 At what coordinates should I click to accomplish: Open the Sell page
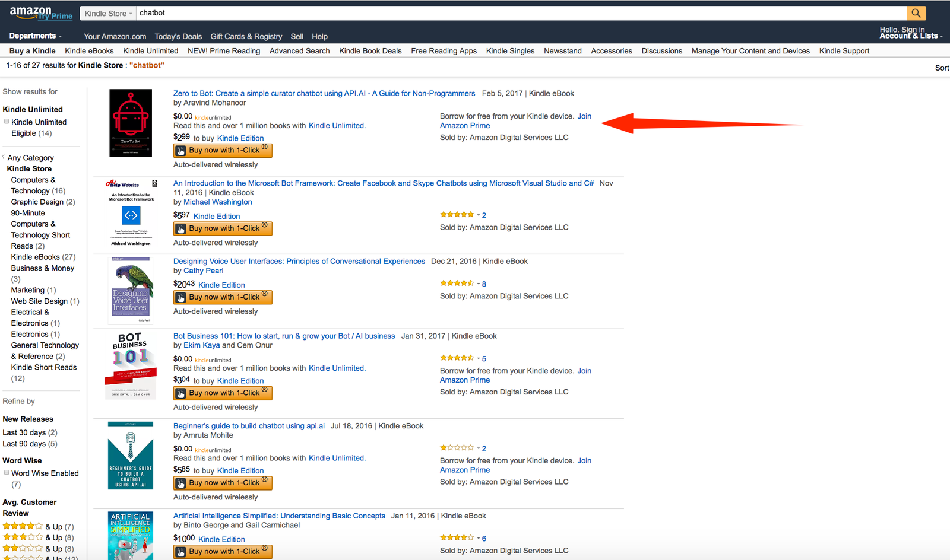297,36
